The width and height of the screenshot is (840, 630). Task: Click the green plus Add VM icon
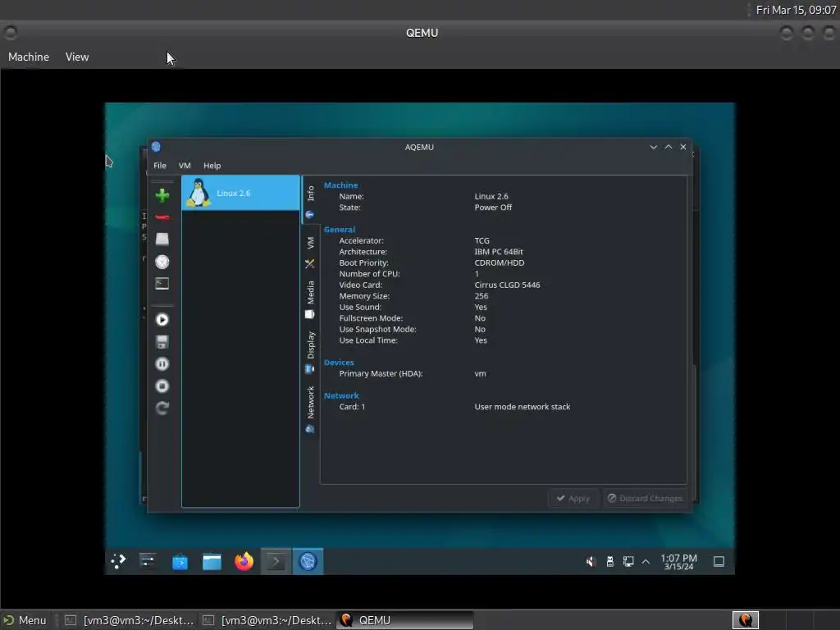(x=162, y=195)
